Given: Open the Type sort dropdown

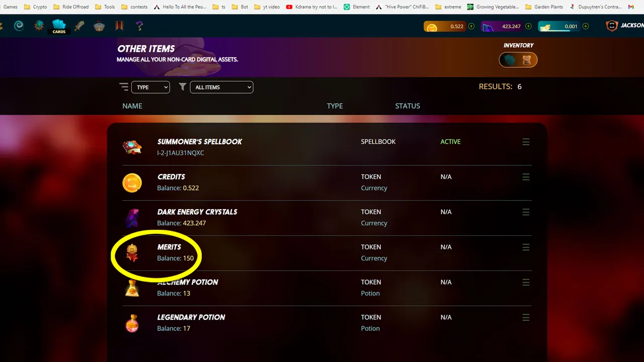Looking at the screenshot, I should (150, 87).
